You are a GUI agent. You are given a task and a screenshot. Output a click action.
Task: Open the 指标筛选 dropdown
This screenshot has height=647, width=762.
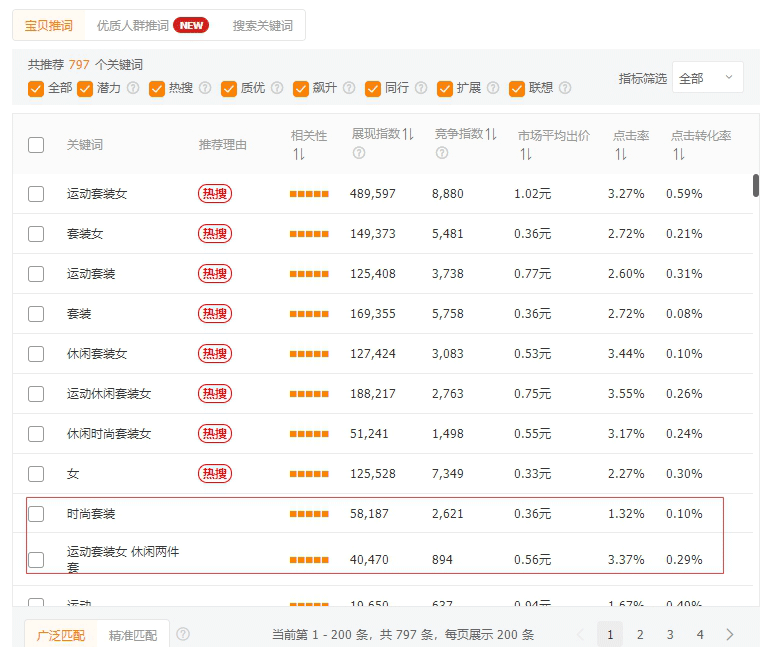(707, 78)
